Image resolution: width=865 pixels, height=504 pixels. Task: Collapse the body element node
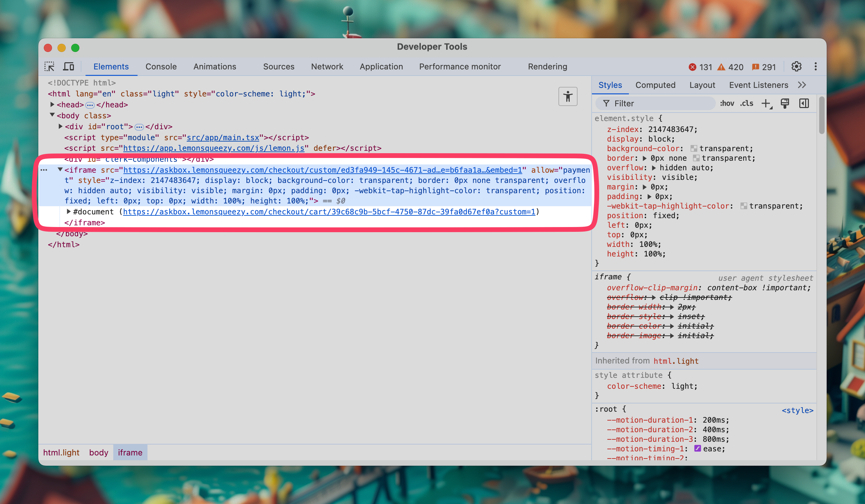tap(52, 115)
